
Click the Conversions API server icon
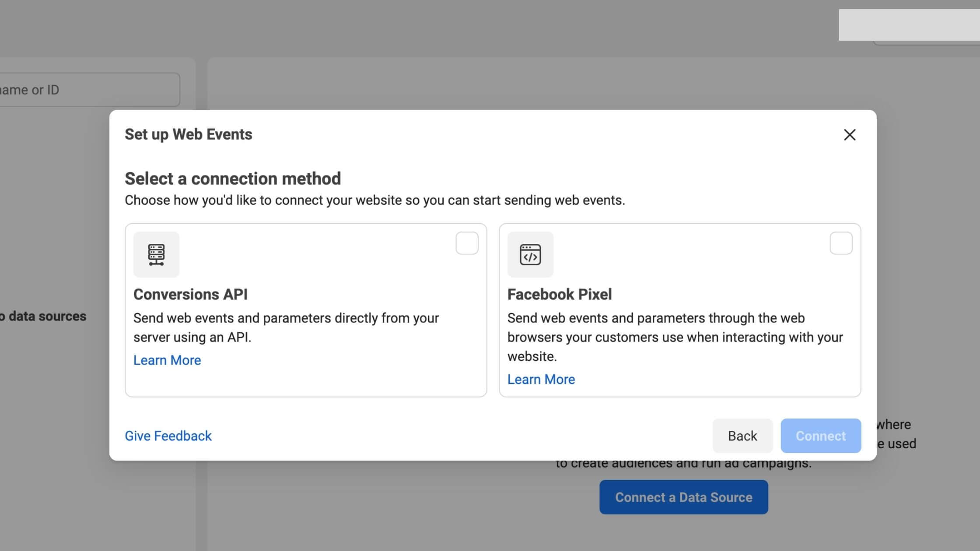click(x=156, y=255)
